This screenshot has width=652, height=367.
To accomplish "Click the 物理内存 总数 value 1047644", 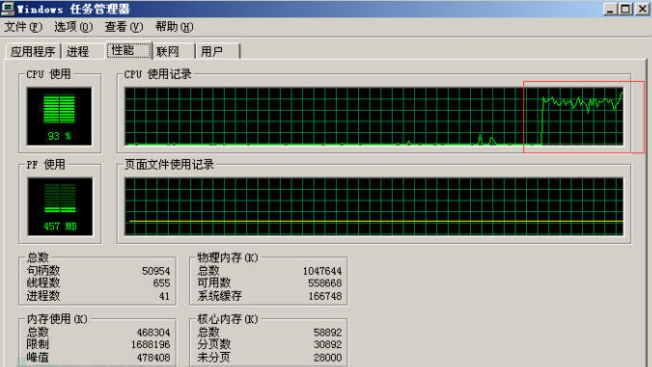I will click(322, 271).
